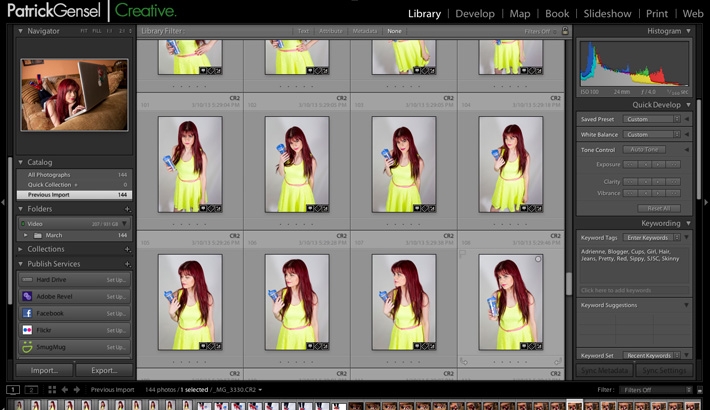
Task: Select grid photo number 101
Action: click(x=190, y=164)
